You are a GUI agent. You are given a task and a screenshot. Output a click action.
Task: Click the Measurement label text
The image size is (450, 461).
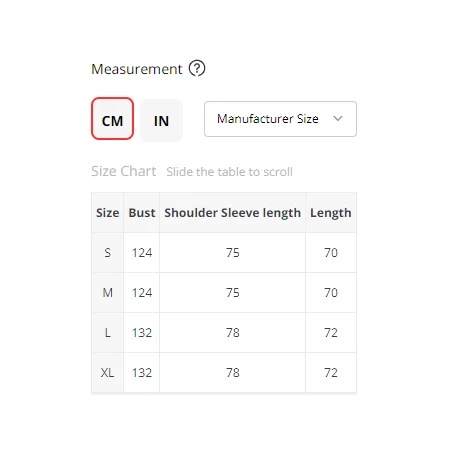coord(137,69)
